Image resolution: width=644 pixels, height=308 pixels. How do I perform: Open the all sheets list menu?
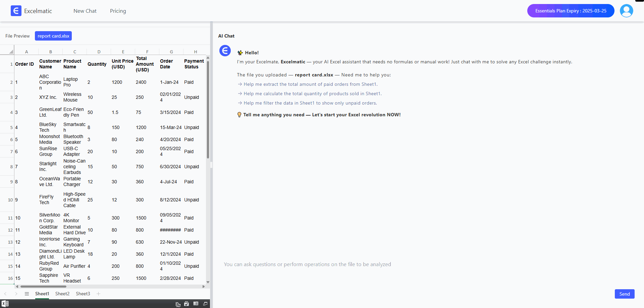point(27,294)
